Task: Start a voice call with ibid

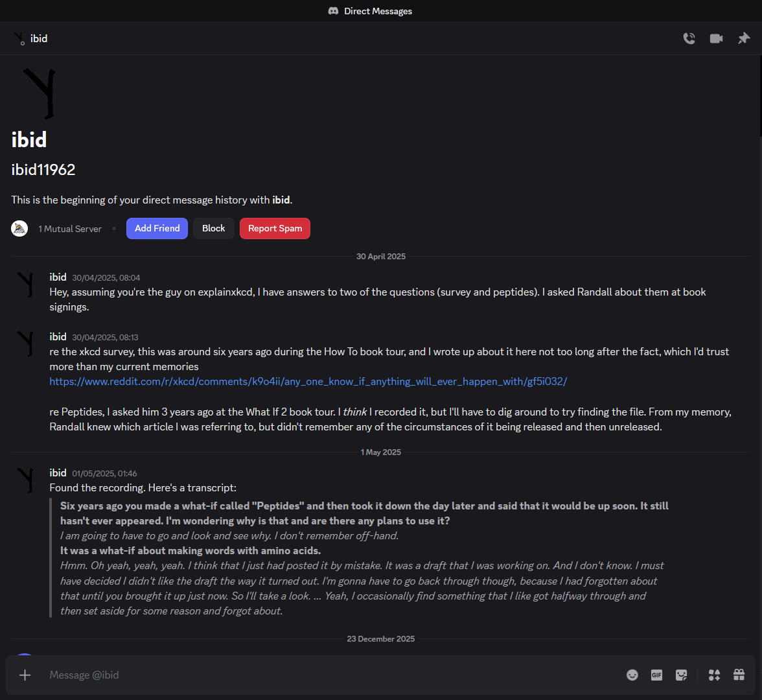Action: click(689, 39)
